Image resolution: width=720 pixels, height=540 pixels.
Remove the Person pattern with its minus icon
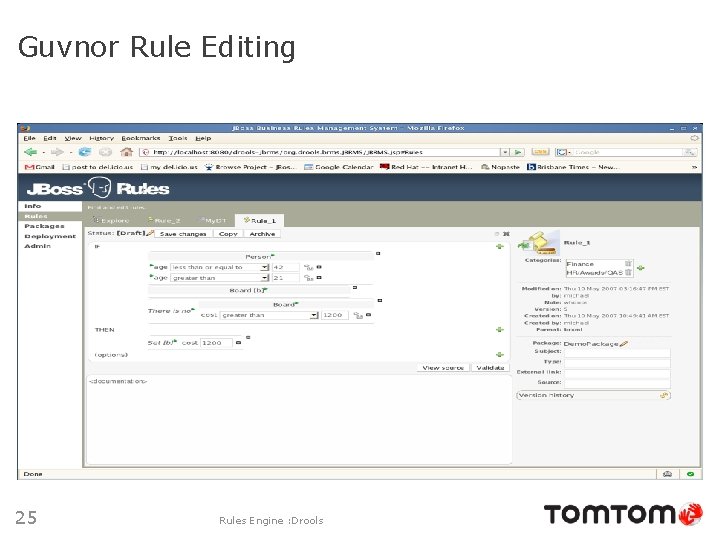point(378,253)
